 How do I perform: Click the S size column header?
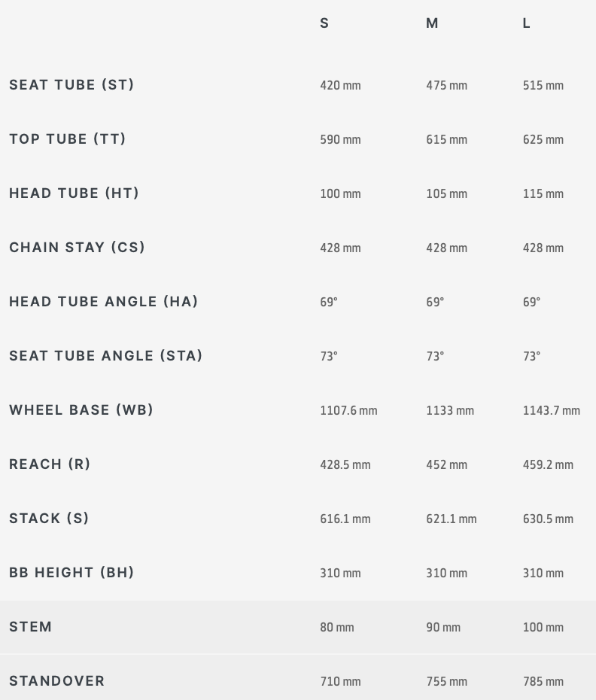pos(324,23)
